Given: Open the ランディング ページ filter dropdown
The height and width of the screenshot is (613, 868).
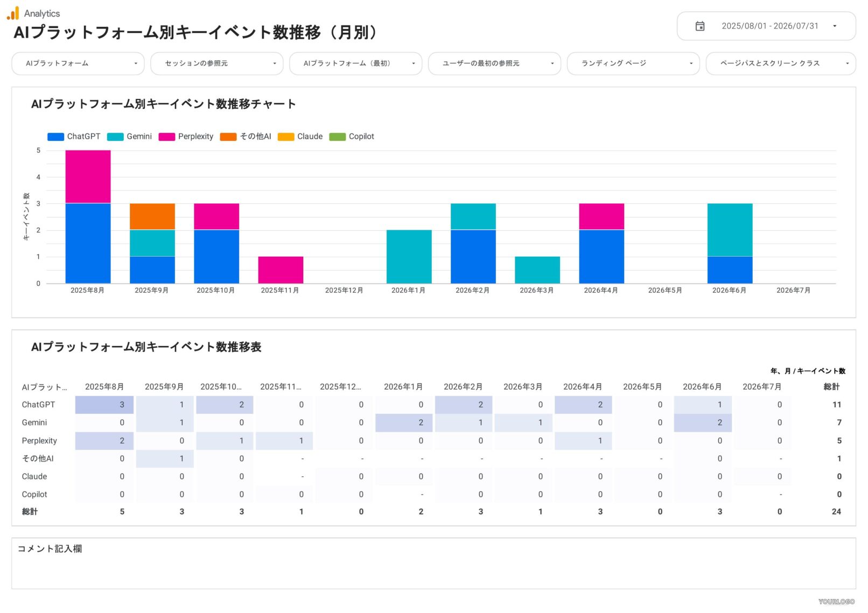Looking at the screenshot, I should 633,64.
